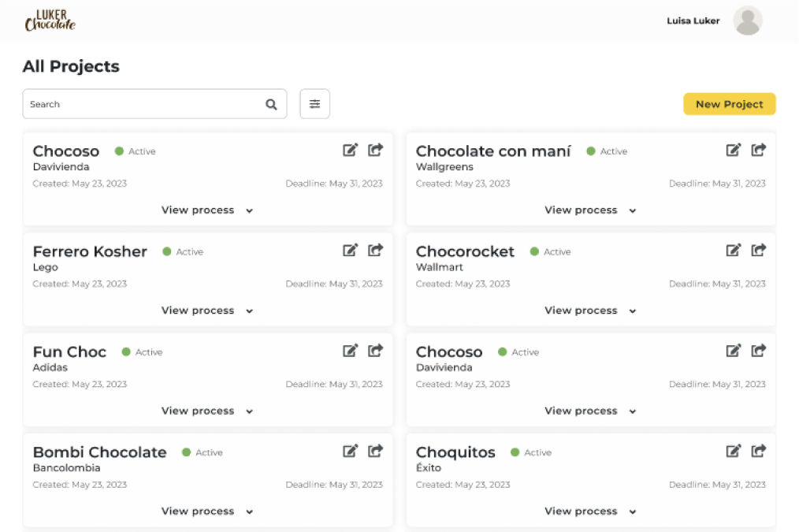Click Active status on Choquitos

point(531,452)
